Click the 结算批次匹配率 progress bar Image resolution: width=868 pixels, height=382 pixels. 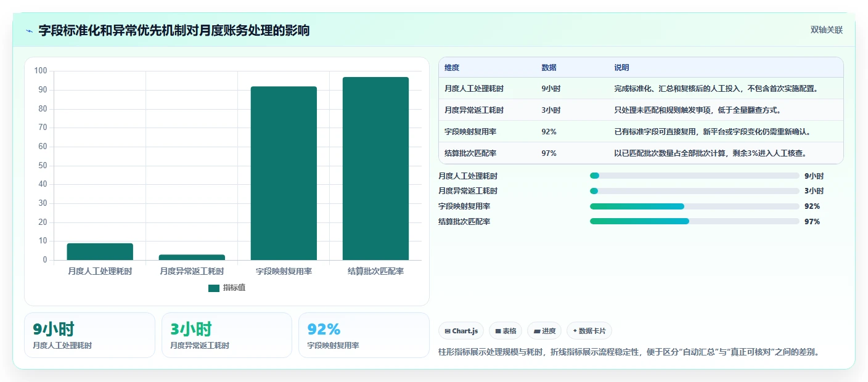pyautogui.click(x=695, y=221)
